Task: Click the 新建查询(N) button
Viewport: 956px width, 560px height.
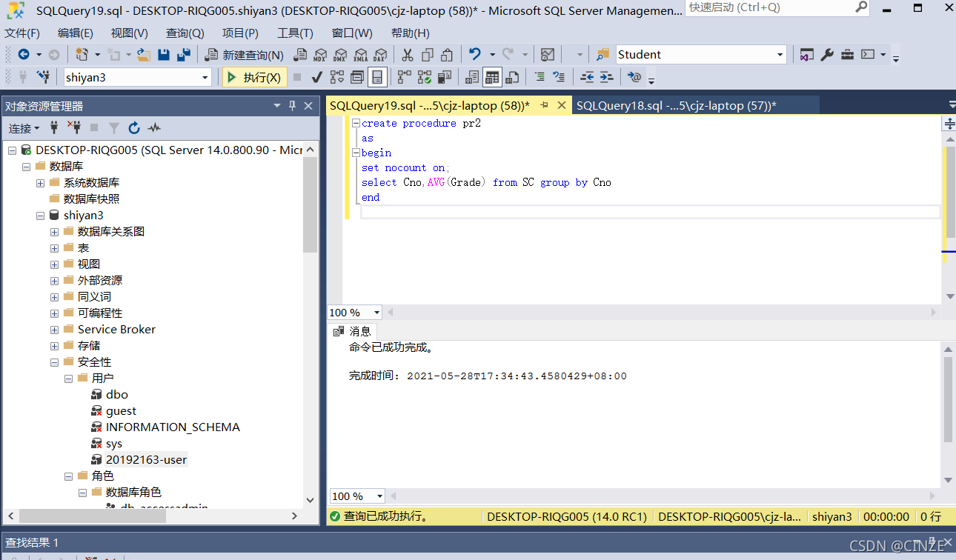Action: [245, 55]
